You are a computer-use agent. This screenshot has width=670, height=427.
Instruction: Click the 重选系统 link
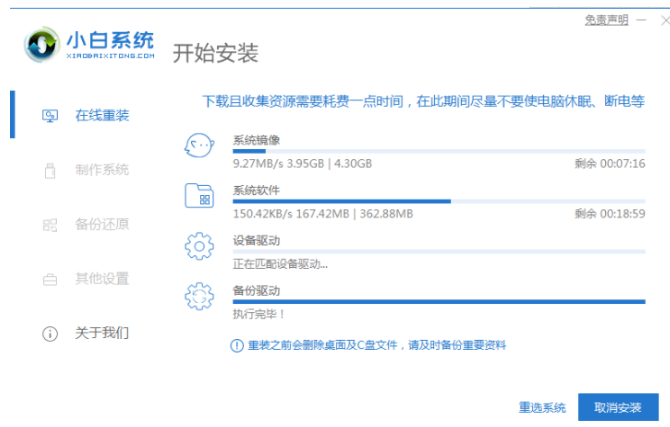coord(542,408)
